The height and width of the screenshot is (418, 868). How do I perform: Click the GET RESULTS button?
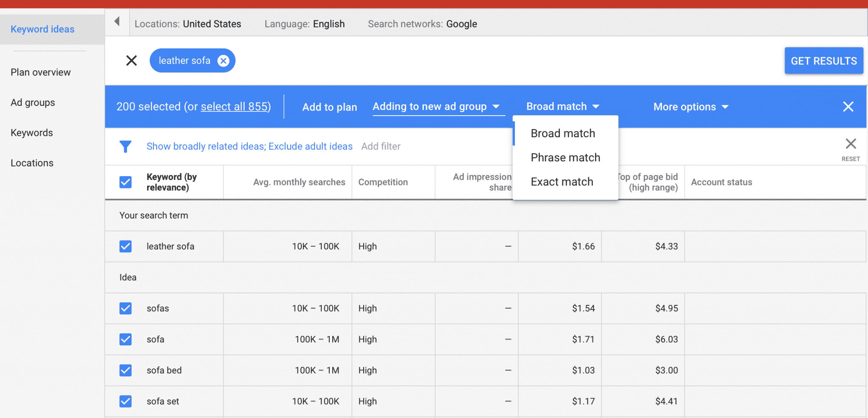click(823, 61)
